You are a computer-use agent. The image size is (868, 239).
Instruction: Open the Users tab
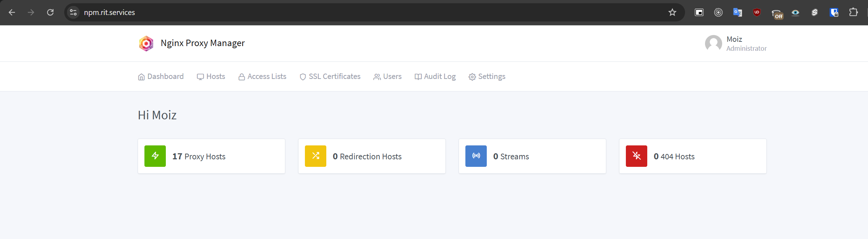[x=388, y=76]
